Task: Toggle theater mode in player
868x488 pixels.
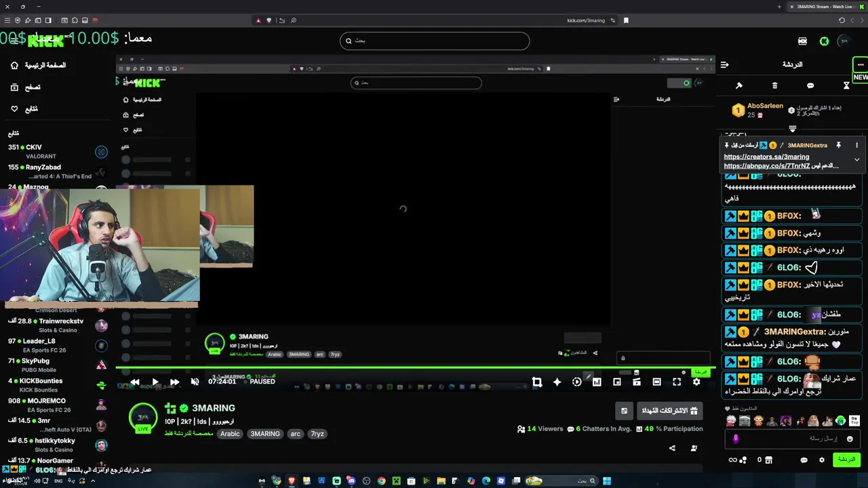Action: [x=656, y=382]
